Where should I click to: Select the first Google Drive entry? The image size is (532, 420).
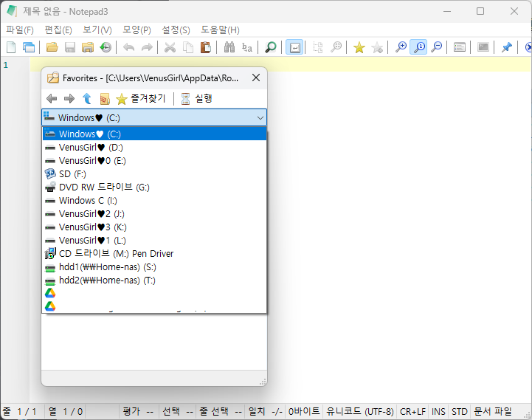click(x=154, y=293)
